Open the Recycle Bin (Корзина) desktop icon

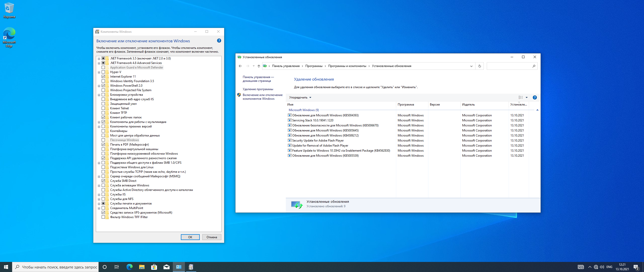point(9,10)
